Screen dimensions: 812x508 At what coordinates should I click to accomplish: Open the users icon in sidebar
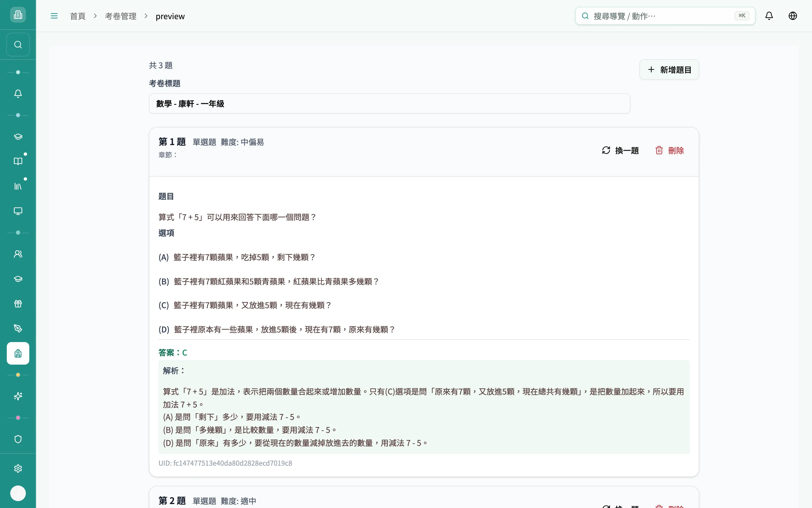point(18,254)
